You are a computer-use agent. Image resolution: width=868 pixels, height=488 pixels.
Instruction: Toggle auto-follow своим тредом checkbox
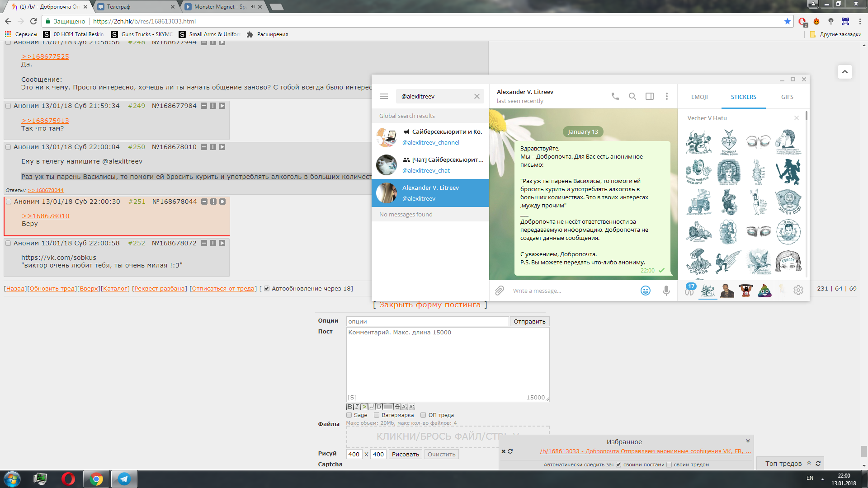pos(669,465)
